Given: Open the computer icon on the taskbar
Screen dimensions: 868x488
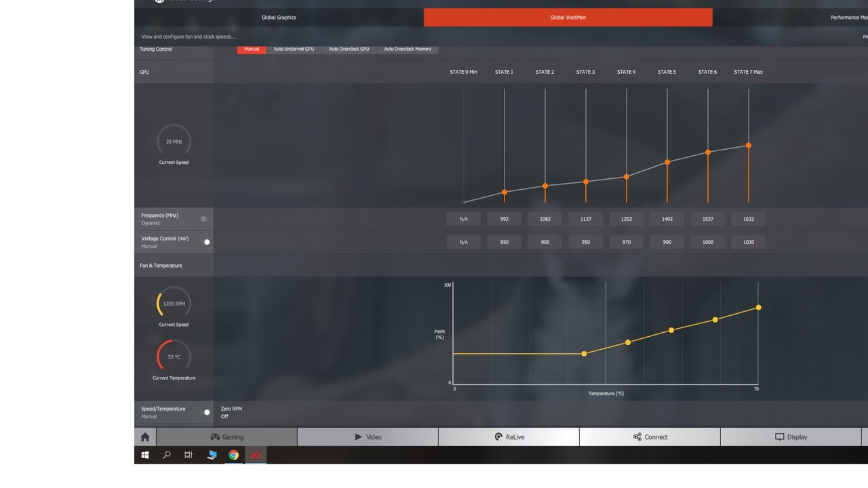Looking at the screenshot, I should 212,455.
